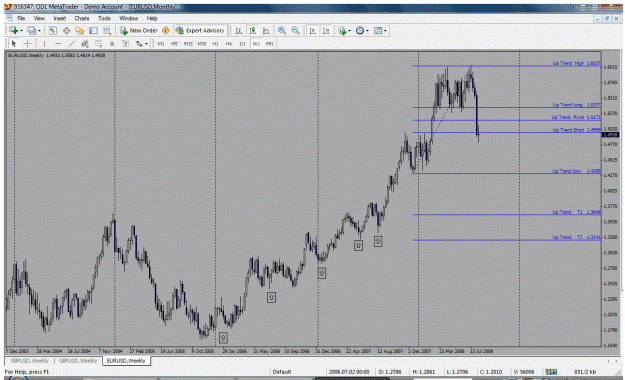Open the second GBPUSD,Weekly chart tab
This screenshot has width=625, height=380.
[x=78, y=360]
